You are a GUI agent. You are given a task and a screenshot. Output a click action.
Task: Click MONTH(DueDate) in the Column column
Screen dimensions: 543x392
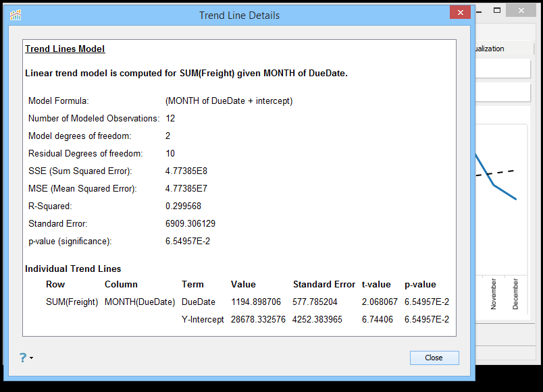(140, 302)
